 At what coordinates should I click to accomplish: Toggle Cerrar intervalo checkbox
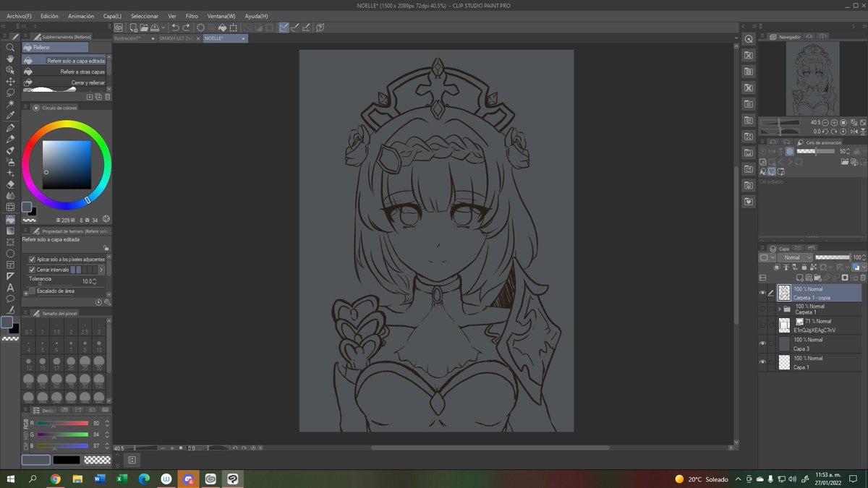point(32,270)
